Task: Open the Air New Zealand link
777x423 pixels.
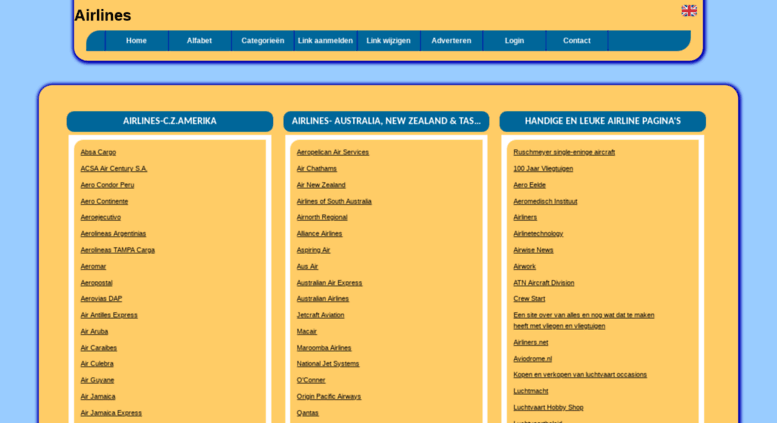Action: pyautogui.click(x=321, y=185)
